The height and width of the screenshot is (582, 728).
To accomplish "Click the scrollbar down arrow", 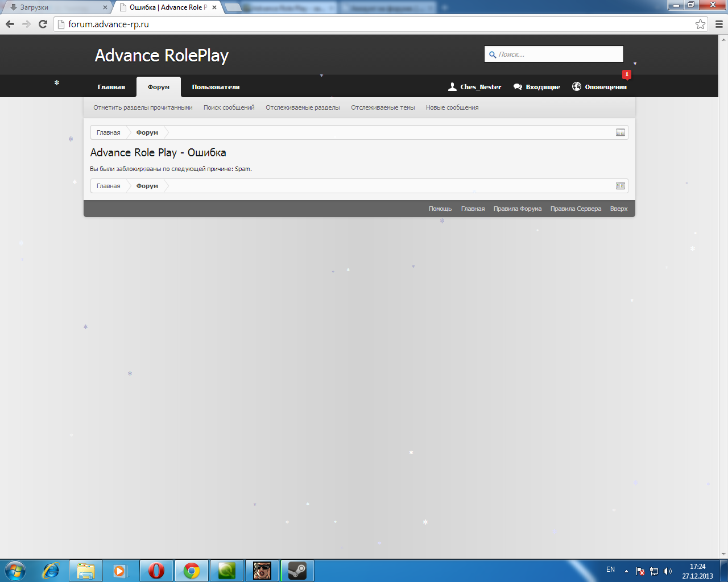I will coord(723,554).
